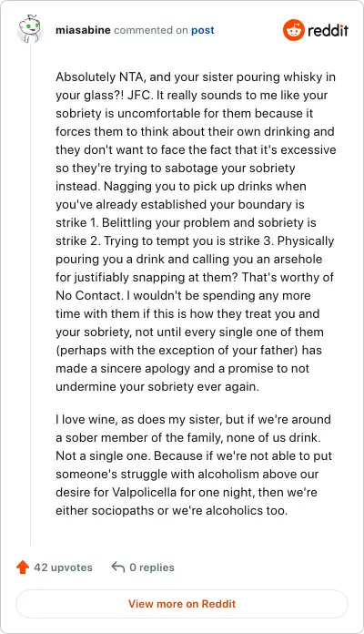Click the 'No Contact' phrase in comment
This screenshot has height=634, width=364.
click(88, 295)
